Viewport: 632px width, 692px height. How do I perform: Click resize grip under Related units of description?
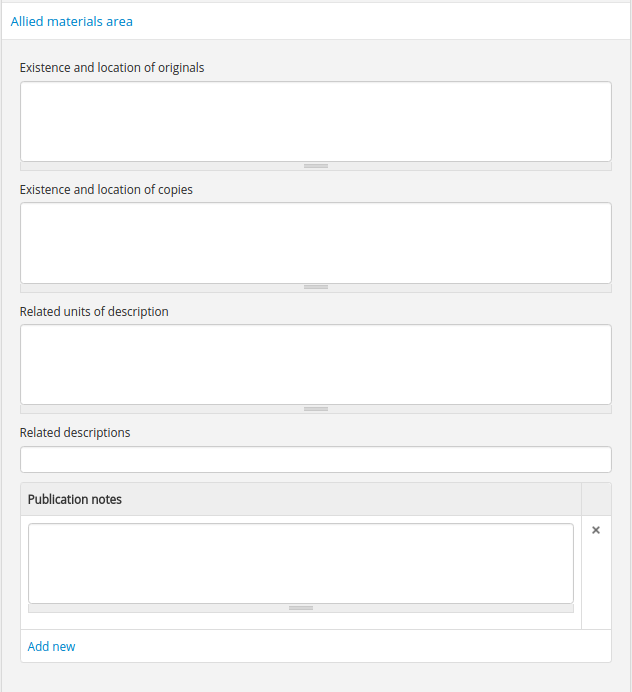point(316,409)
